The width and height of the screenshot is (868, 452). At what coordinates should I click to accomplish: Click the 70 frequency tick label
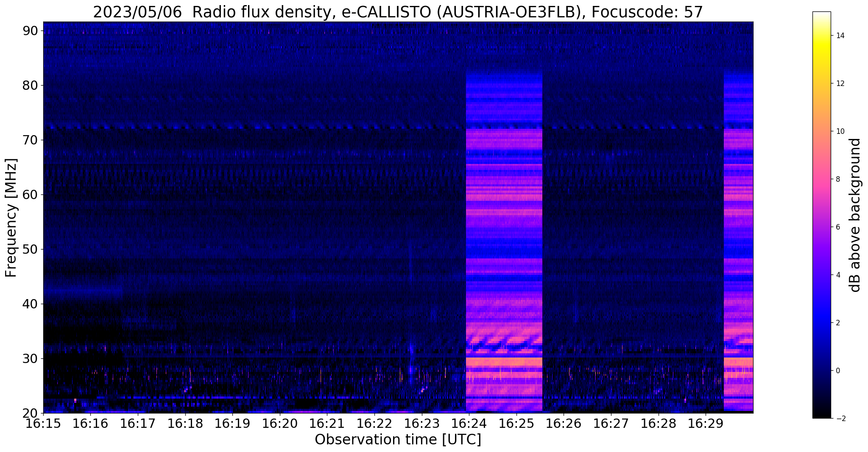[x=31, y=140]
